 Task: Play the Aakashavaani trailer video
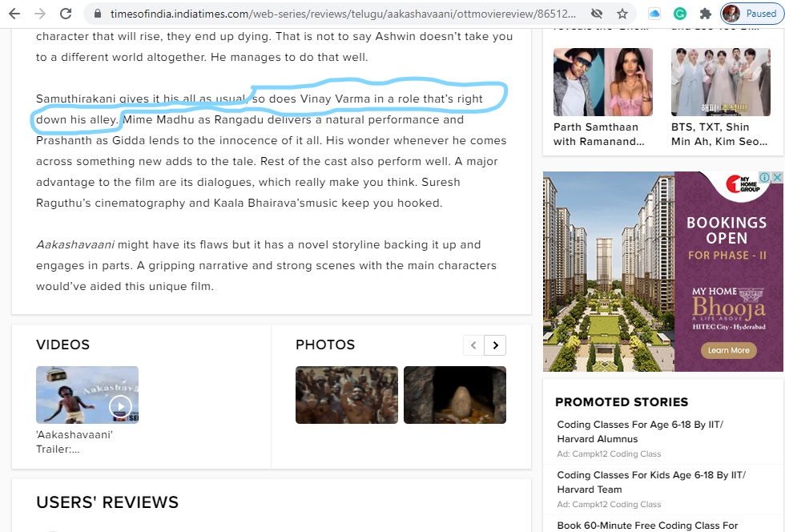pos(121,406)
